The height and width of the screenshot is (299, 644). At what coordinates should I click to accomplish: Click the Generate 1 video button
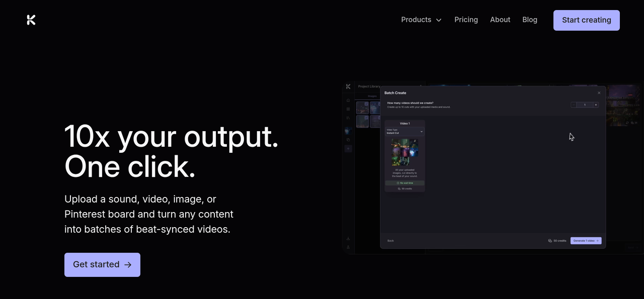coord(586,241)
